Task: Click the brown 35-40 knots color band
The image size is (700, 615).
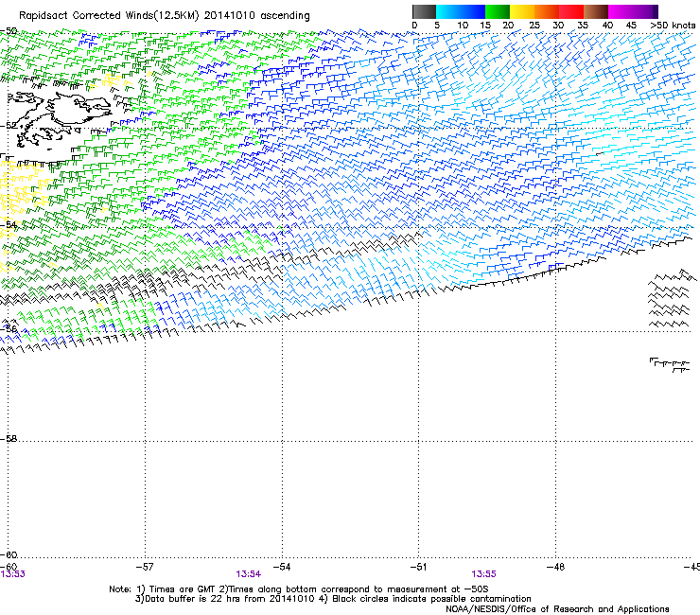Action: [x=596, y=11]
